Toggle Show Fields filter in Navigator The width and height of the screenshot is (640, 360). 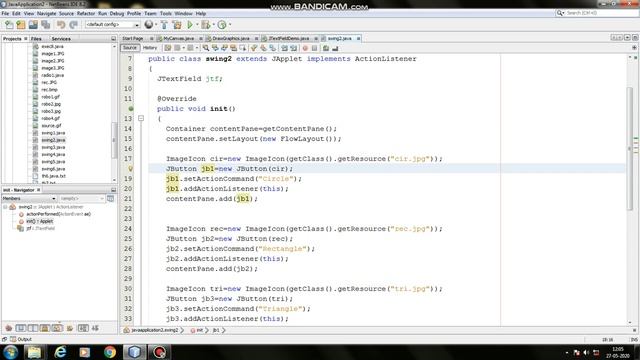(21, 328)
